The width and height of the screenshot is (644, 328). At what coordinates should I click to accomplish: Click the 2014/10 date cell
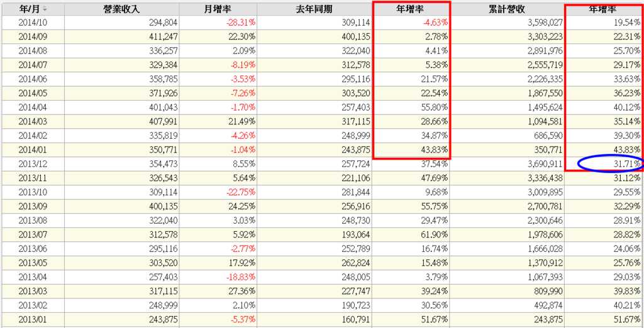33,22
